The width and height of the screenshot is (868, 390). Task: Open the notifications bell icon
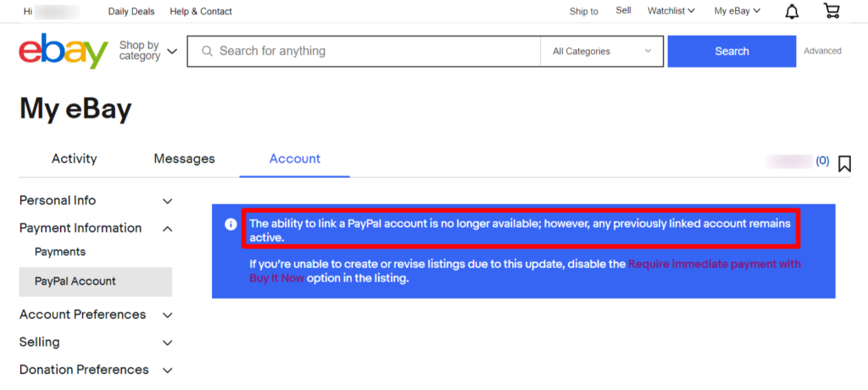point(793,11)
